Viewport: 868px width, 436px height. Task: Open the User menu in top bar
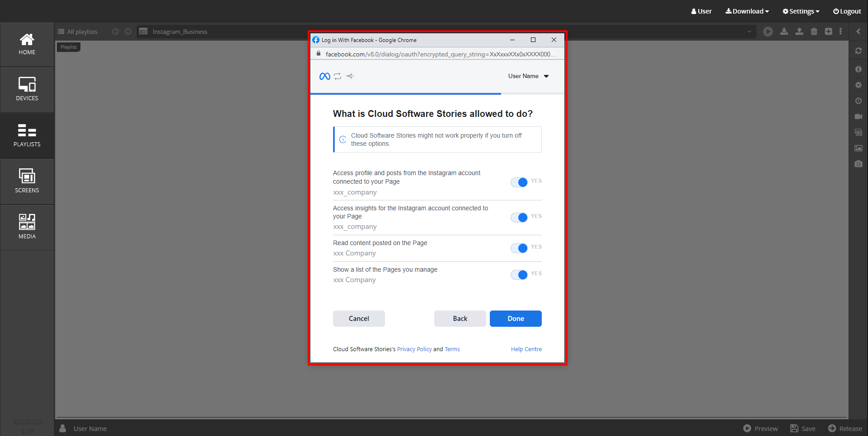pos(701,11)
